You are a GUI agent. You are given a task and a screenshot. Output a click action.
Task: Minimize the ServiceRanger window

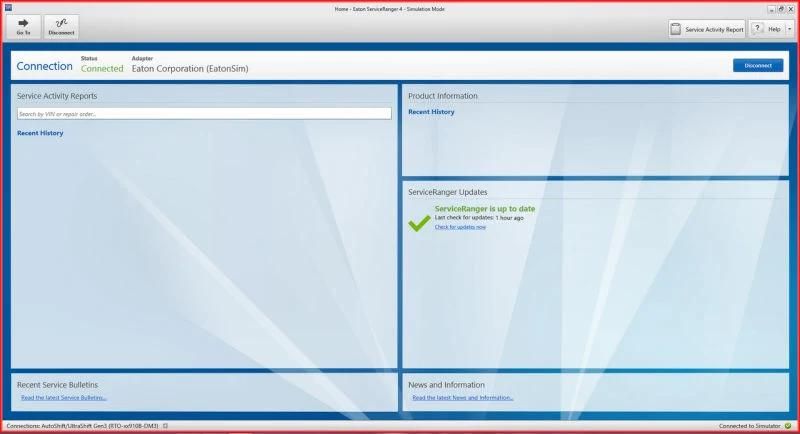(771, 9)
